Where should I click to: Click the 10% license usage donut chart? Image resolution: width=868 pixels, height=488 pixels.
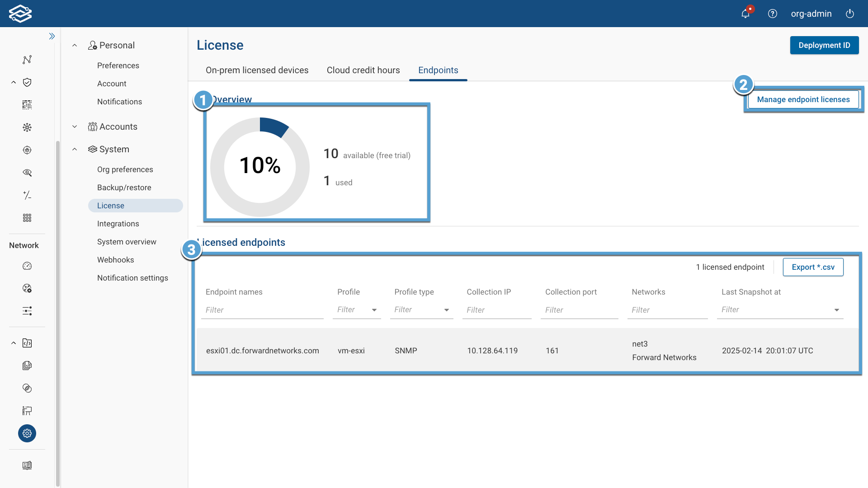point(259,166)
